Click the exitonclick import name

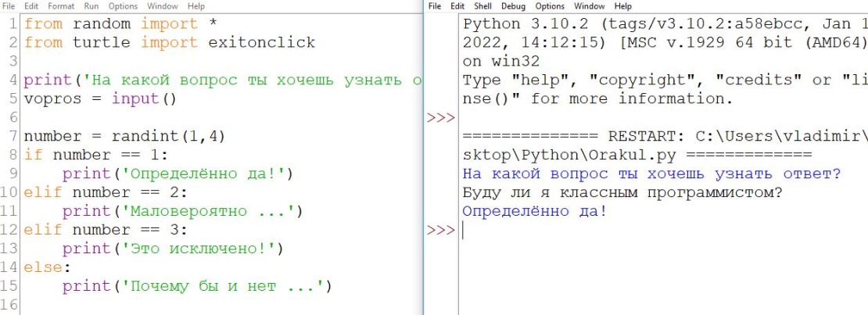pyautogui.click(x=261, y=42)
